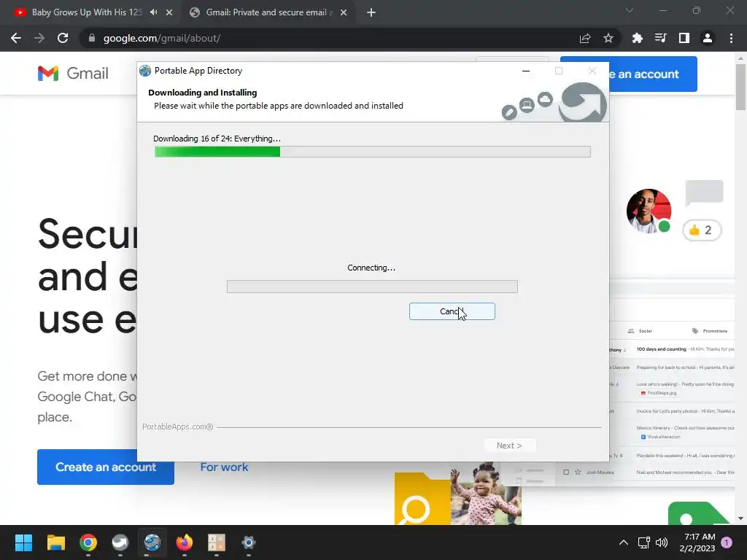Screen dimensions: 747x560
Task: Click the page vertical scrollbar thumb
Action: 740,87
